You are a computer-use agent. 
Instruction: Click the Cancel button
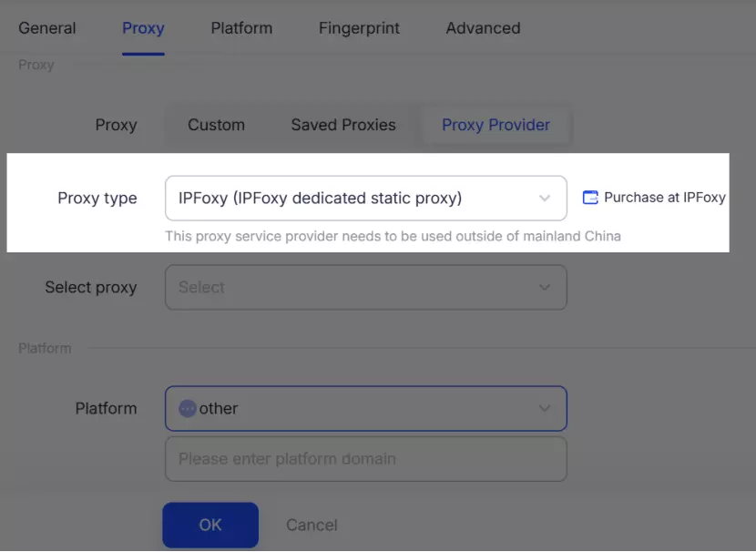click(312, 525)
